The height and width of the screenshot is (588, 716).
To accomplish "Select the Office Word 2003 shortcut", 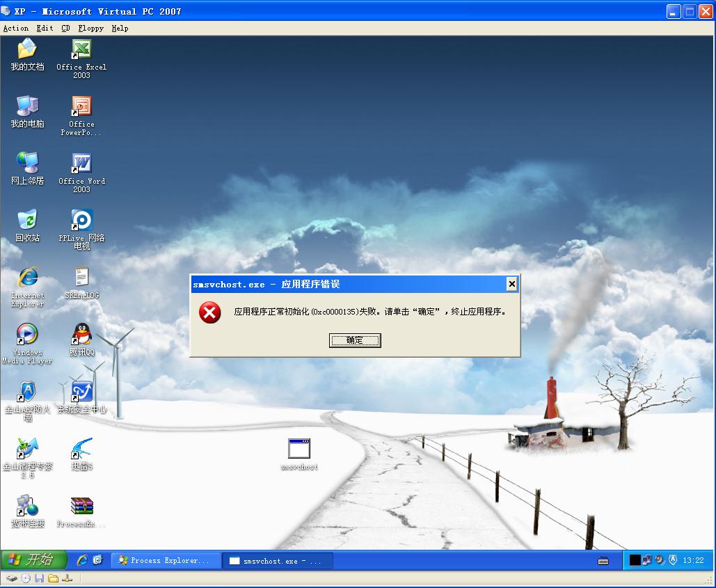I will (x=81, y=173).
